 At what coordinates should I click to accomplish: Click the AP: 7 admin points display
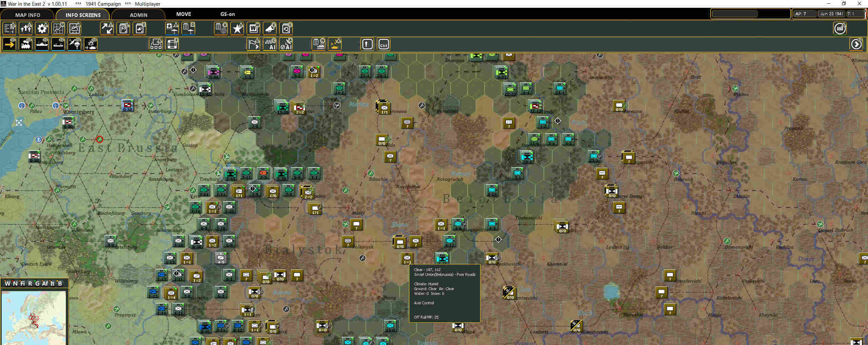(x=804, y=14)
